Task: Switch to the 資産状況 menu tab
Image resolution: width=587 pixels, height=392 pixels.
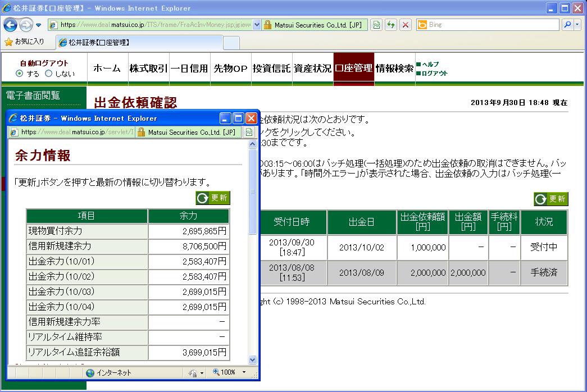Action: [x=312, y=69]
